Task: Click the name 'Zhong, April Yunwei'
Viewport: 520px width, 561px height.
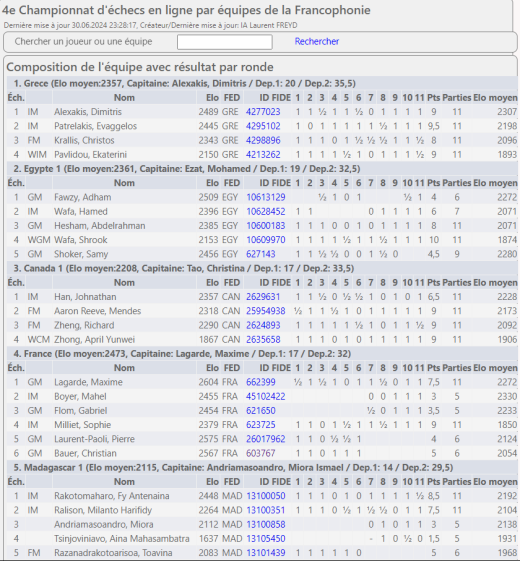Action: coord(94,340)
